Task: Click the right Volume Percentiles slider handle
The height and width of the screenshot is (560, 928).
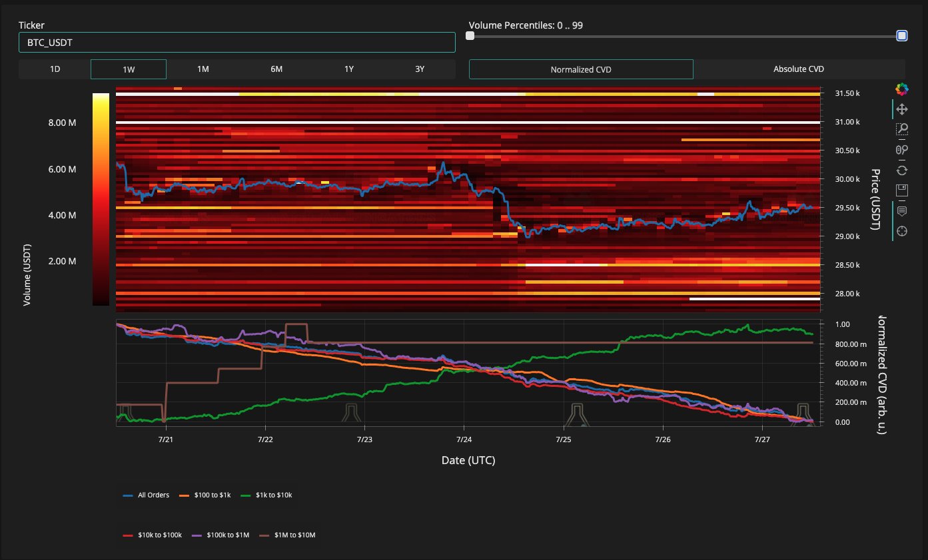Action: coord(902,36)
